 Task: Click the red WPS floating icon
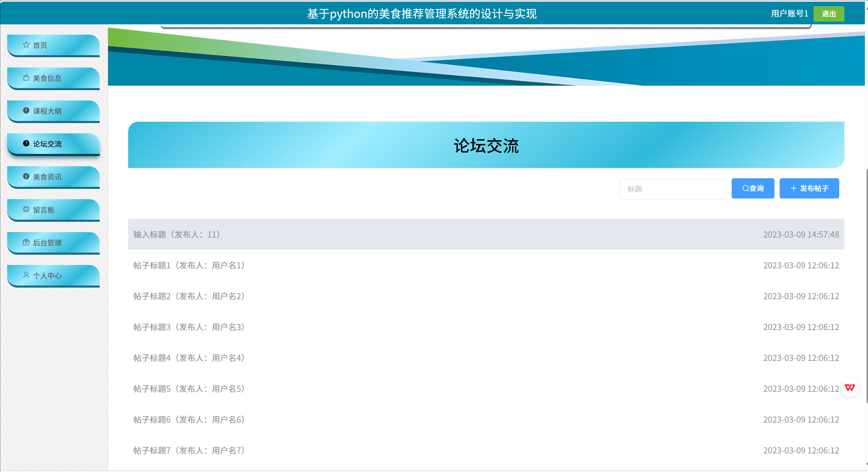850,388
